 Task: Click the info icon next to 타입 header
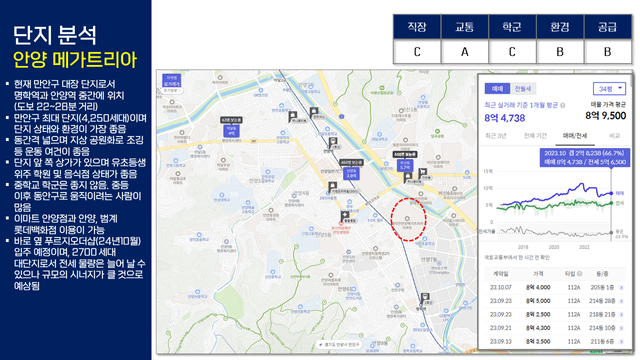(580, 274)
